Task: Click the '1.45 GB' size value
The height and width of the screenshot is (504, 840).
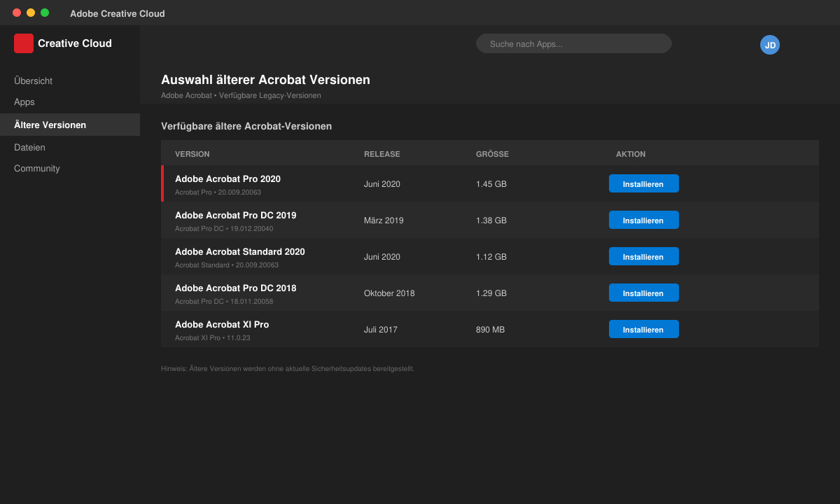Action: click(491, 184)
